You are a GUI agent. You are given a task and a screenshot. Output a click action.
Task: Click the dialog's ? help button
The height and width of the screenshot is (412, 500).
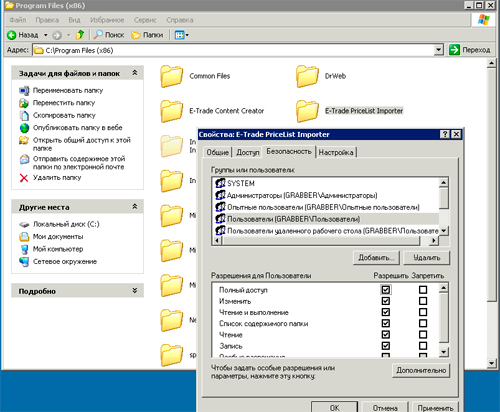445,134
